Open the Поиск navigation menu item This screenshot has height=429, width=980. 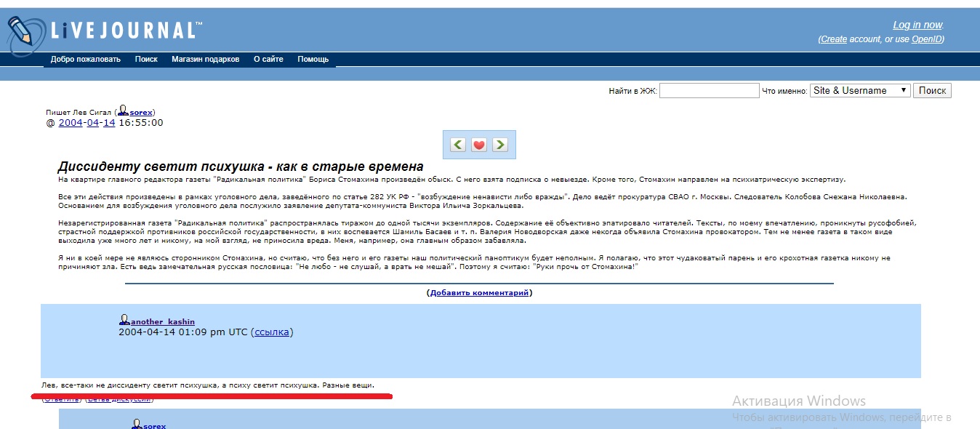pos(146,59)
